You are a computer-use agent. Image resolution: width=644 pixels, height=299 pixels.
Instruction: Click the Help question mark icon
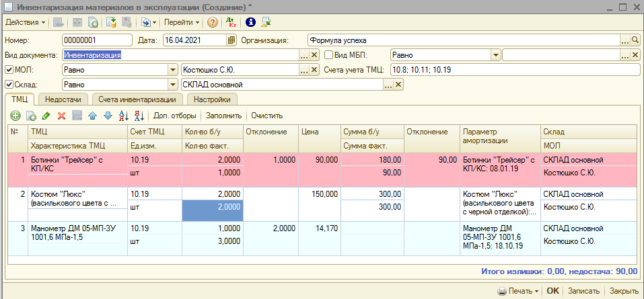(212, 22)
